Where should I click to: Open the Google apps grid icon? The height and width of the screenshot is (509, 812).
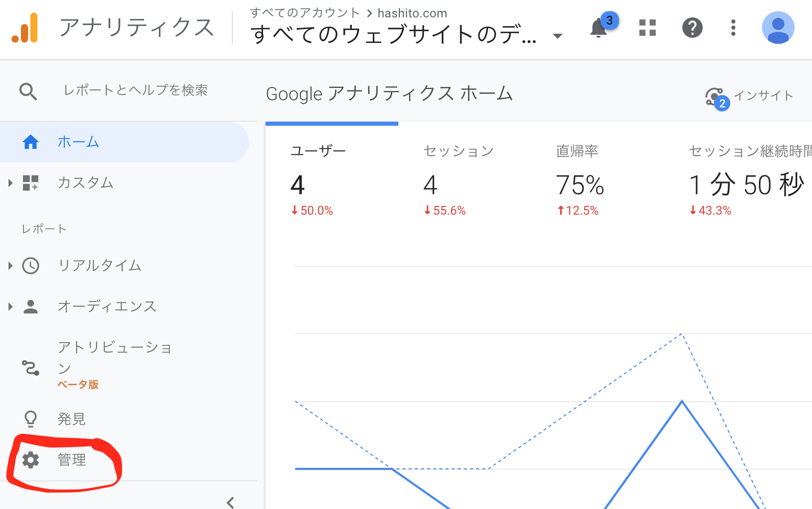(x=647, y=28)
